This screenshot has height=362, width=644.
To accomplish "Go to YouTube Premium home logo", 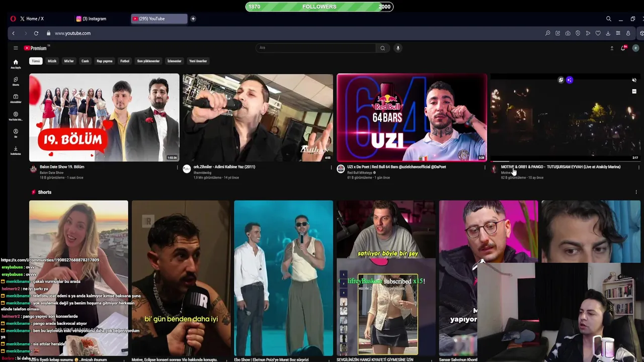I will [x=36, y=48].
